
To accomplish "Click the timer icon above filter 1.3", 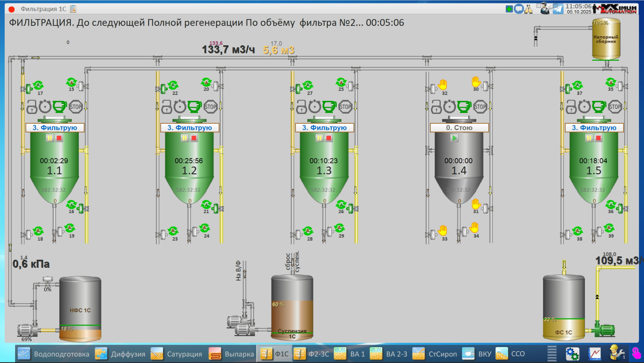I will pos(314,107).
